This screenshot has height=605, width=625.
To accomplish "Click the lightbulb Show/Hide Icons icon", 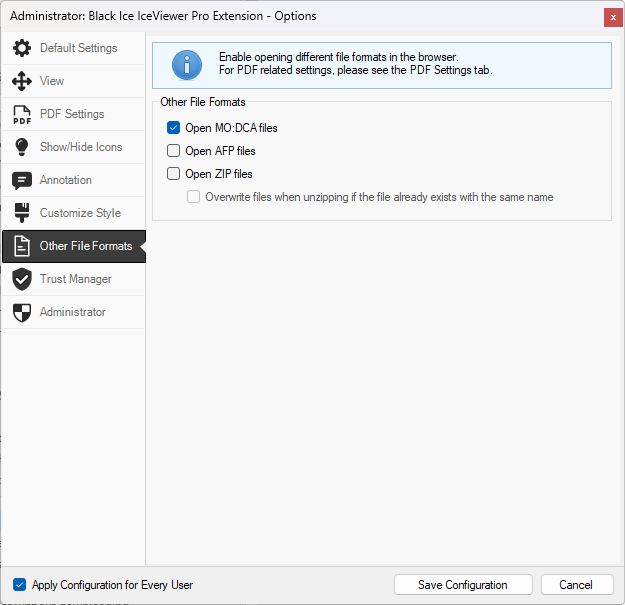I will (x=22, y=147).
